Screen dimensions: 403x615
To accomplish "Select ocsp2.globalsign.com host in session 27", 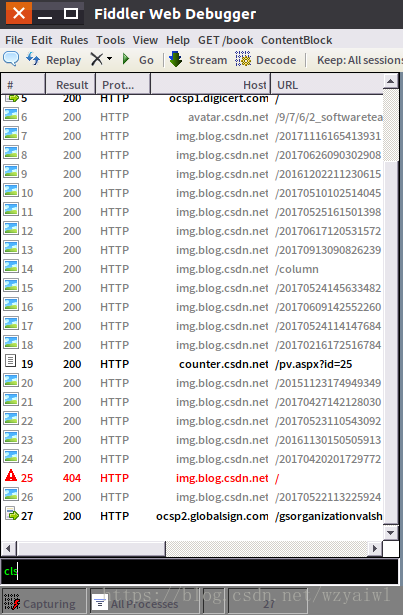I will (212, 516).
